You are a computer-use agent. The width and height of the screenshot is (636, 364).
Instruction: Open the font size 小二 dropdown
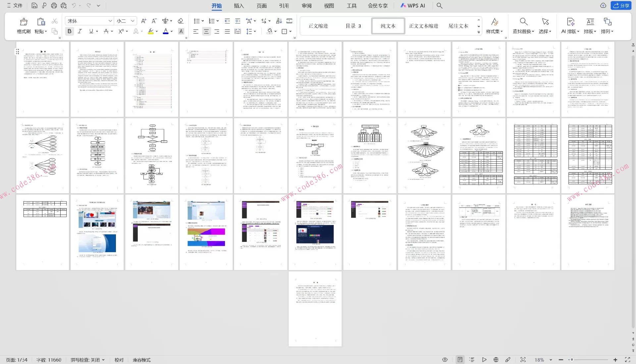click(x=132, y=21)
